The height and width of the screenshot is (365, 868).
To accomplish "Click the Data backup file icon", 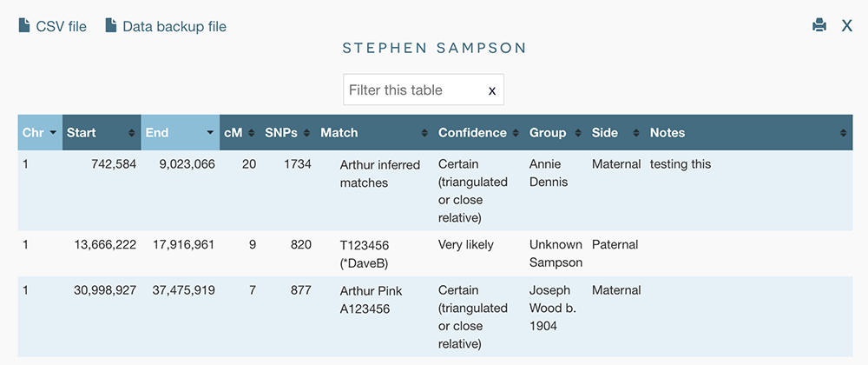I will [x=111, y=26].
